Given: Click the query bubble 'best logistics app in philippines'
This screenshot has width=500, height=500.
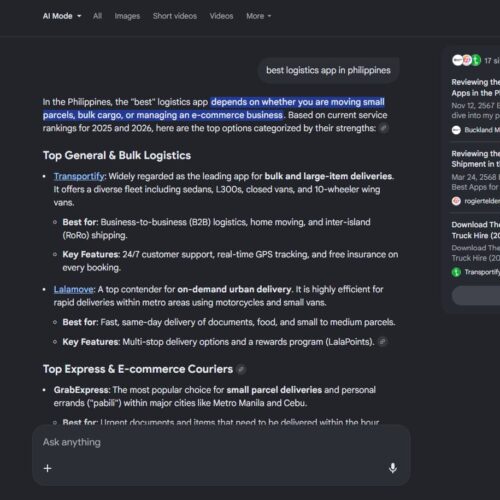Looking at the screenshot, I should click(x=328, y=70).
